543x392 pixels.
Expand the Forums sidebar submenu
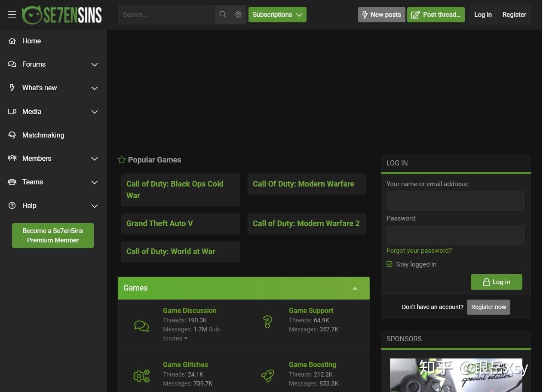[x=95, y=64]
